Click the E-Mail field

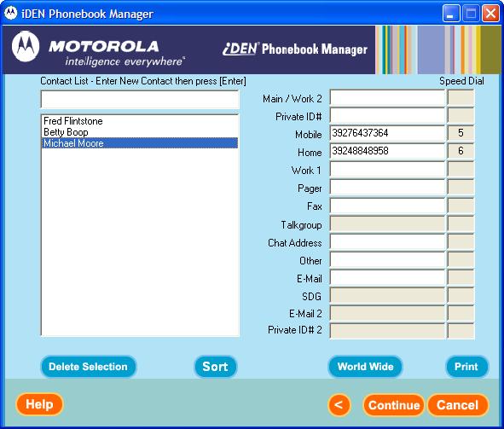tap(387, 278)
